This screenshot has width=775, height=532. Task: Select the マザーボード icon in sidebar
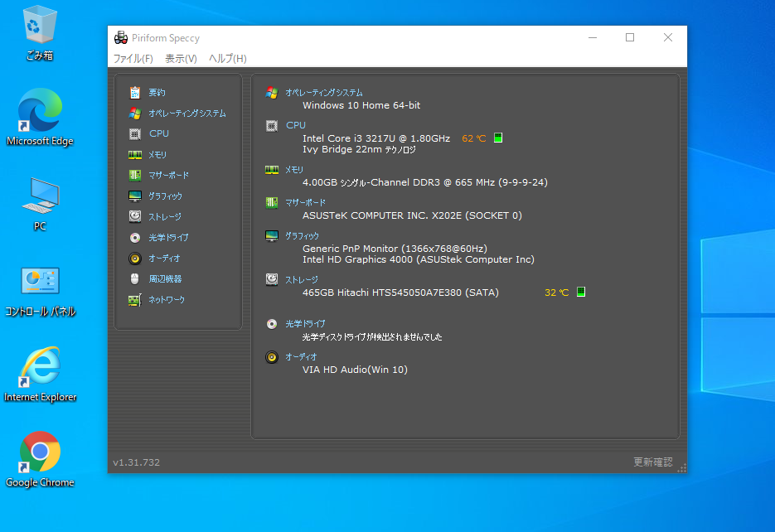tap(135, 176)
